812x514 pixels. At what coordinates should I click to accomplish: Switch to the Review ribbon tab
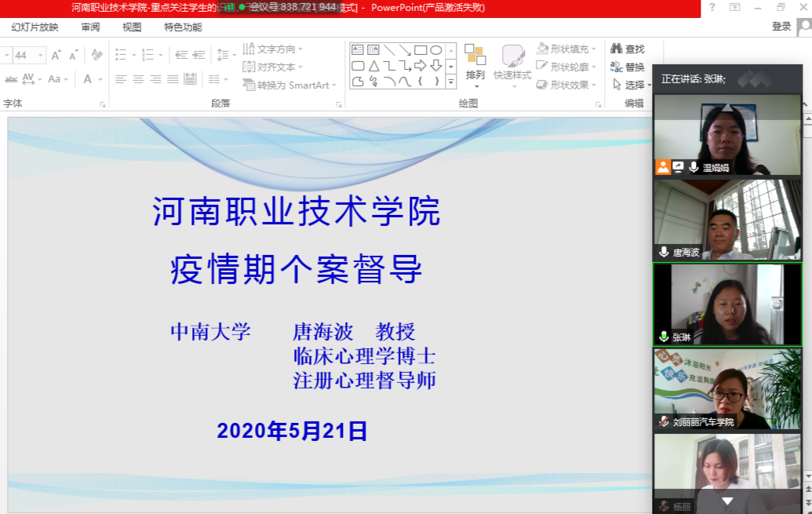click(90, 27)
